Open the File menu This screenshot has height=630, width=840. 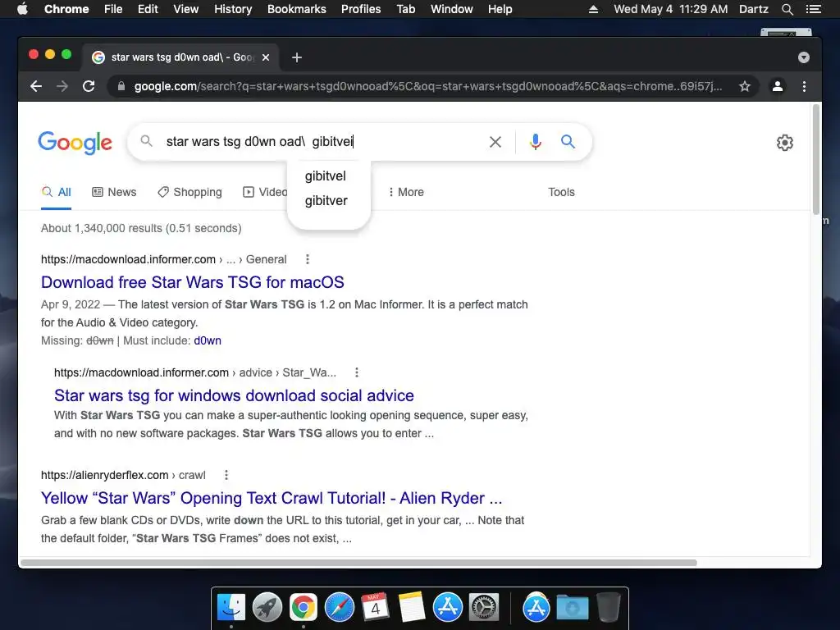113,9
